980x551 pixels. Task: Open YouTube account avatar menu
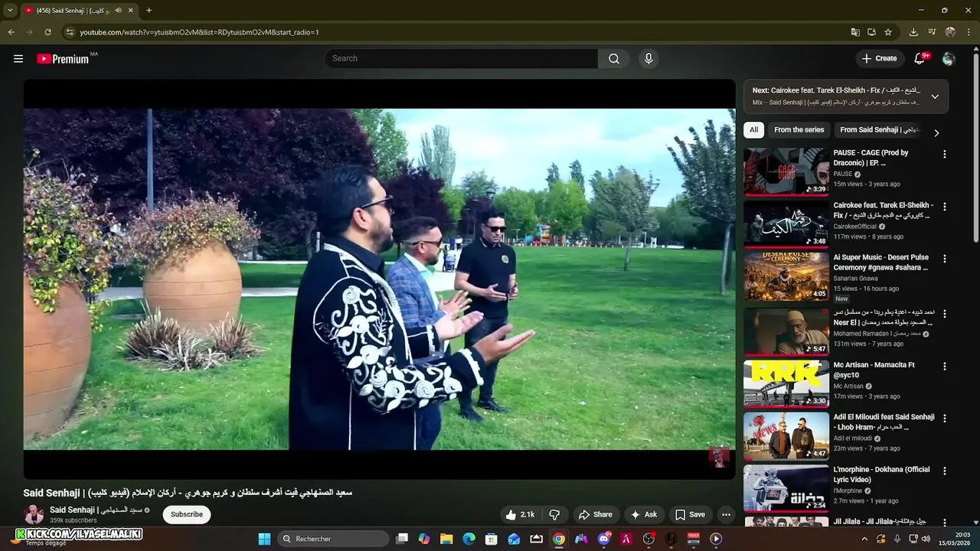click(949, 59)
